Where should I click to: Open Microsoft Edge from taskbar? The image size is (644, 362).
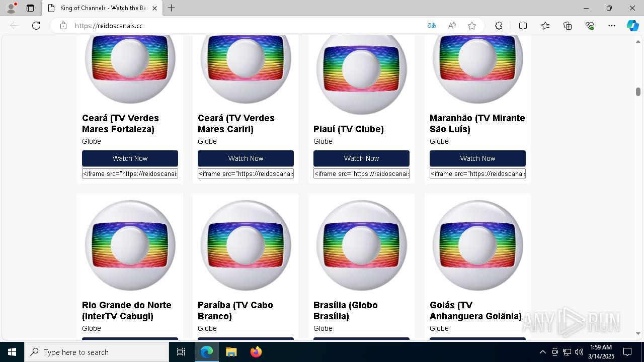click(x=207, y=352)
